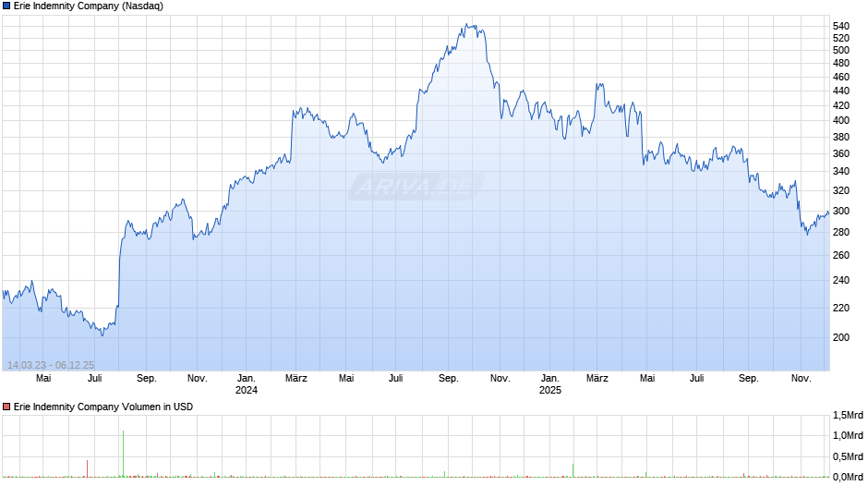Screen dimensions: 868x486
Task: Click the last 'Nov.' label at the chart's end
Action: coord(801,378)
